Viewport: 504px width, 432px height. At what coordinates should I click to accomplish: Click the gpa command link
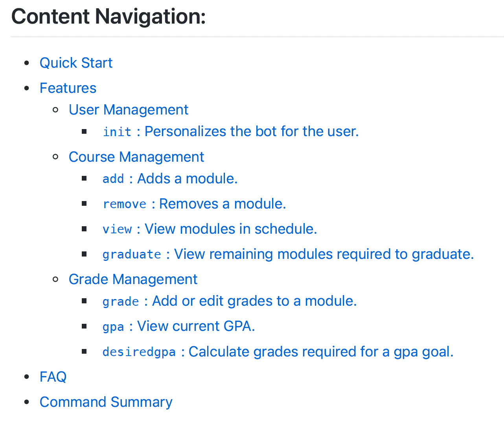pyautogui.click(x=113, y=327)
